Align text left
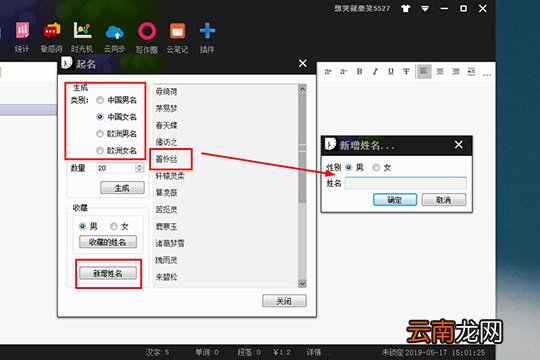 click(423, 71)
